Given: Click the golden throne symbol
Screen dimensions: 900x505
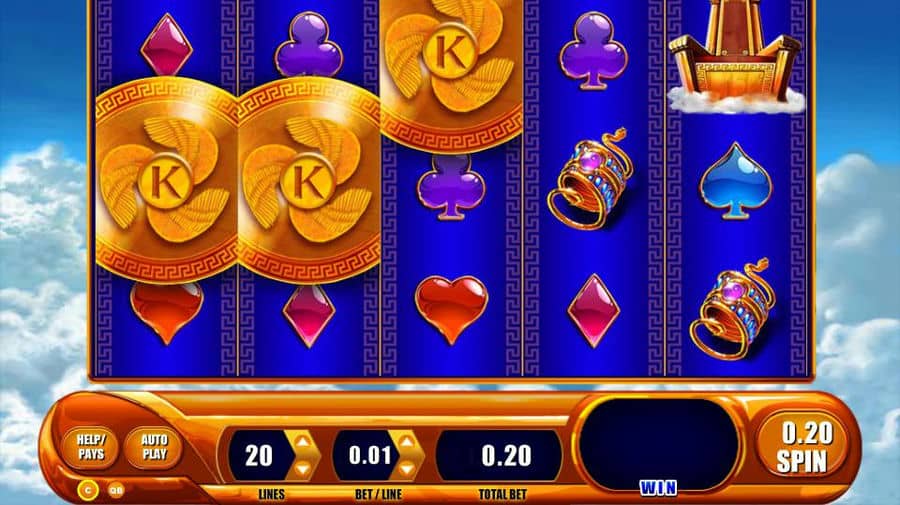Looking at the screenshot, I should click(x=736, y=56).
